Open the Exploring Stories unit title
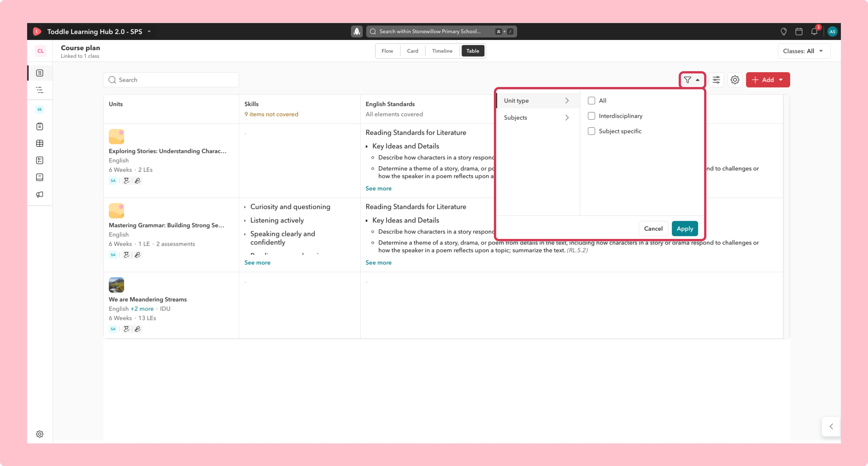The width and height of the screenshot is (868, 466). click(167, 151)
